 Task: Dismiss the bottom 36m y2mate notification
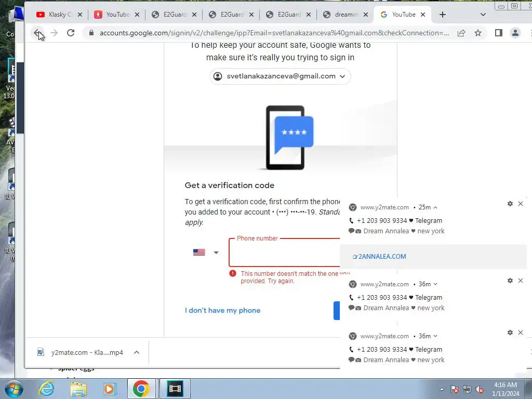point(521,332)
